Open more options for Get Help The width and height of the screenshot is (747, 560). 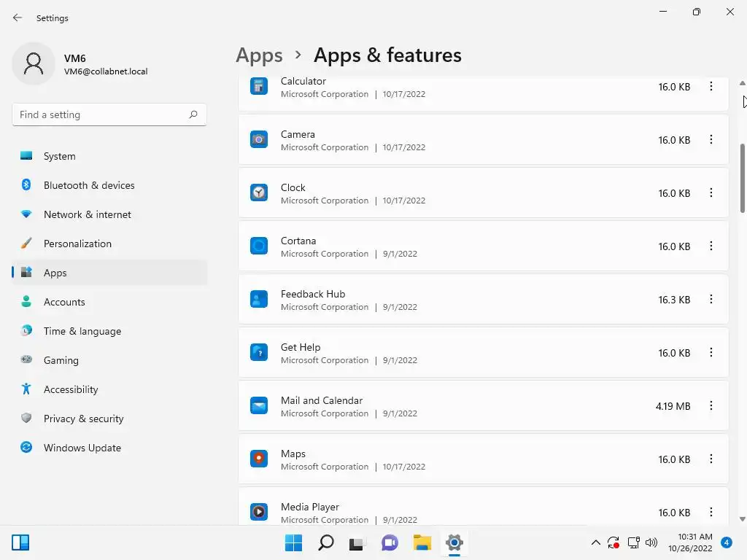(711, 353)
